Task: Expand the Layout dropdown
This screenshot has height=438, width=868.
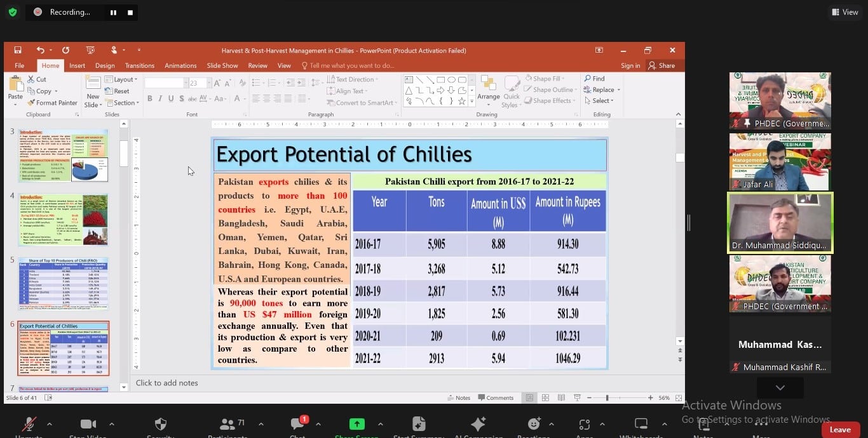Action: 123,79
